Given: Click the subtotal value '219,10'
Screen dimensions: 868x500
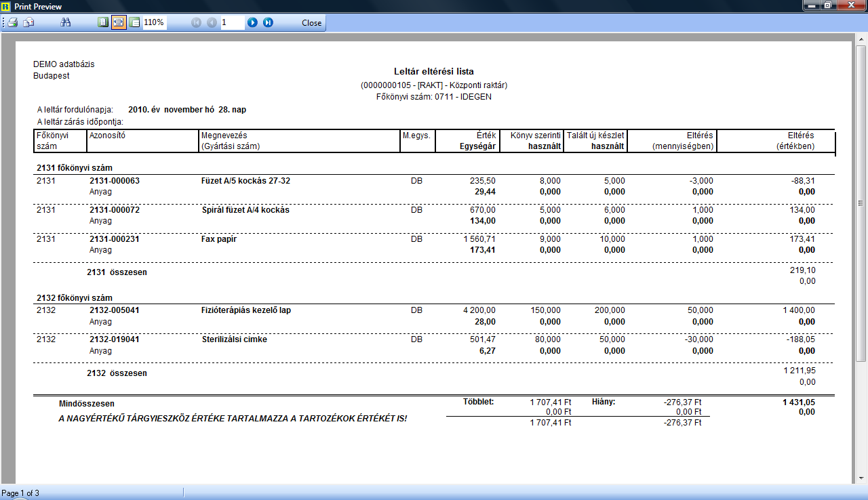Looking at the screenshot, I should (802, 270).
